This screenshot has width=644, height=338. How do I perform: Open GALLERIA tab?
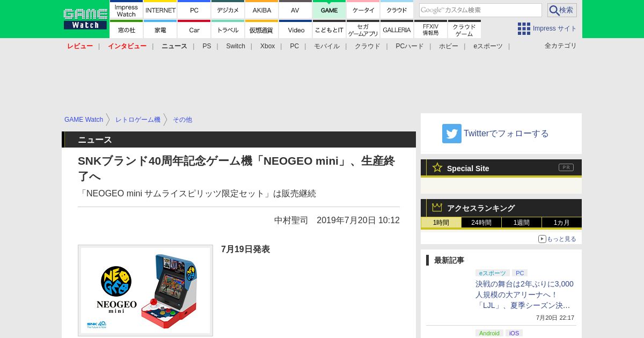coord(397,30)
